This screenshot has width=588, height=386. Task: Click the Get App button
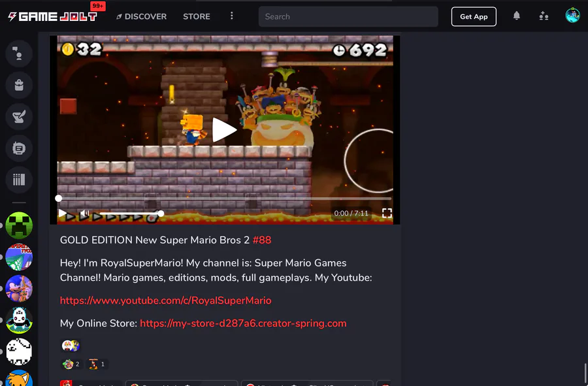coord(474,16)
